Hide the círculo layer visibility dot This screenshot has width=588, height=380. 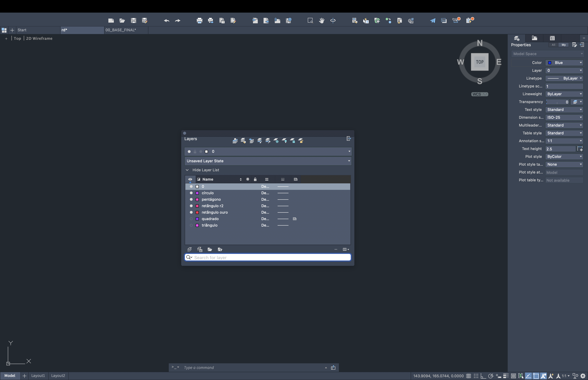[x=191, y=193]
